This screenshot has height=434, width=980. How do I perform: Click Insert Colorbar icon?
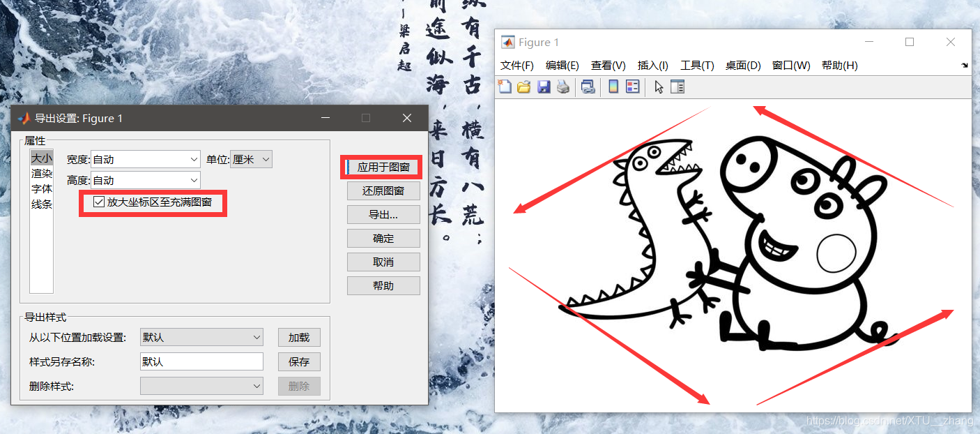click(613, 87)
